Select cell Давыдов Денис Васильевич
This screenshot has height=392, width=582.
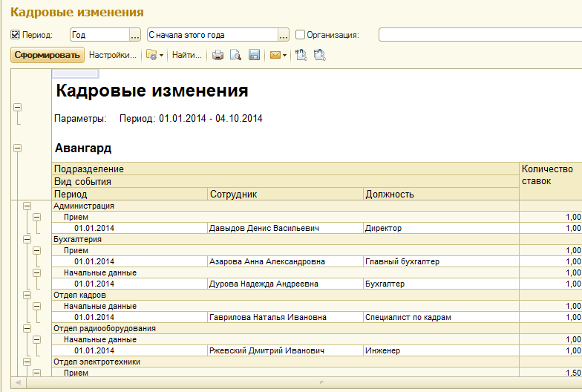click(285, 228)
